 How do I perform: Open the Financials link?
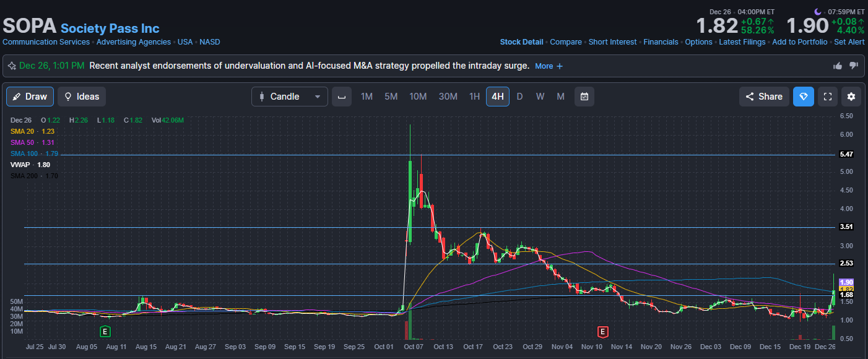[661, 42]
